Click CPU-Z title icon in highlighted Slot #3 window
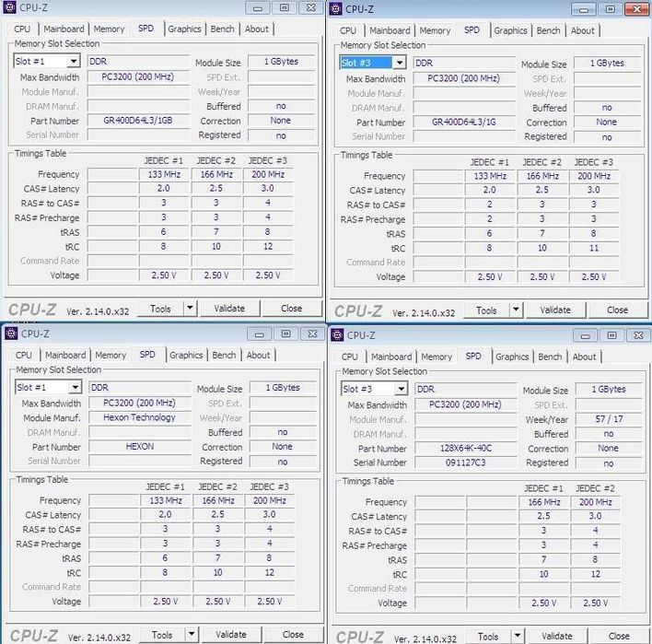Viewport: 652px width, 644px height. (x=335, y=8)
